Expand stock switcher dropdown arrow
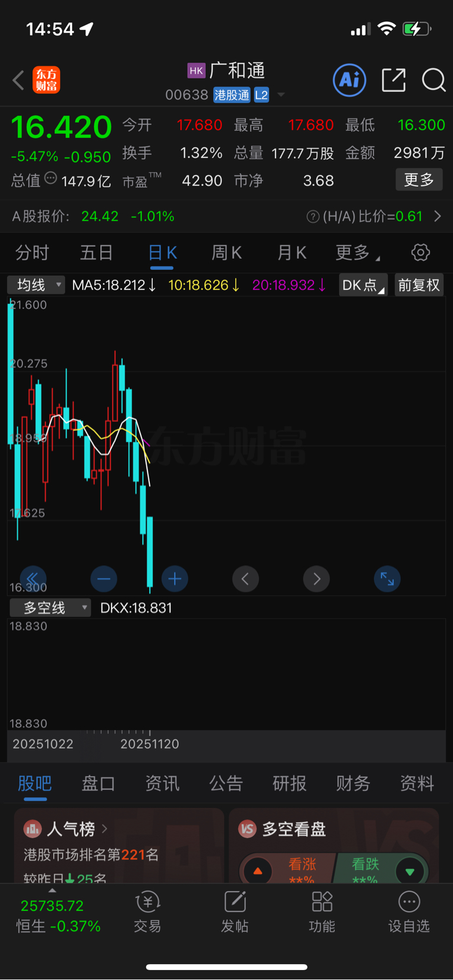 click(281, 95)
